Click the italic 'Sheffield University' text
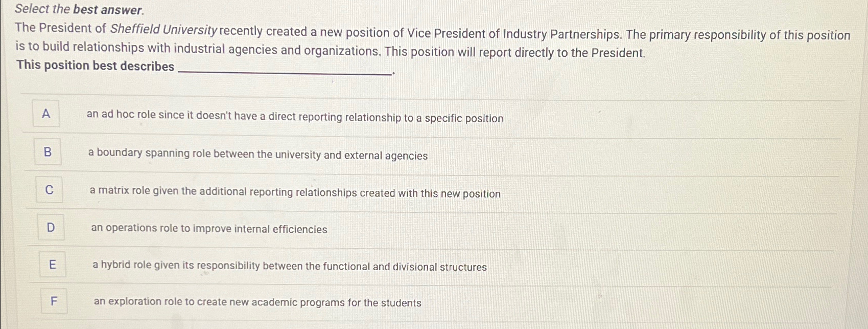The image size is (868, 329). point(164,29)
